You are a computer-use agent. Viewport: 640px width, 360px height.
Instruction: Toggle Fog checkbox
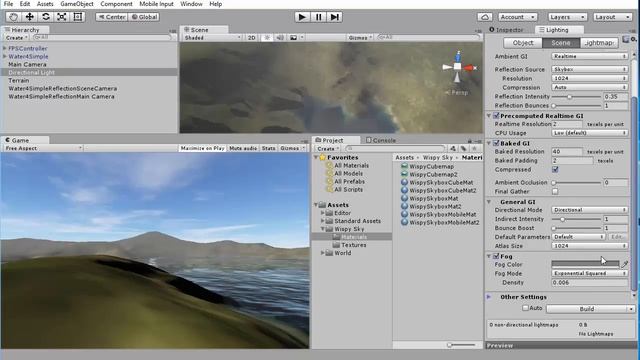click(496, 256)
